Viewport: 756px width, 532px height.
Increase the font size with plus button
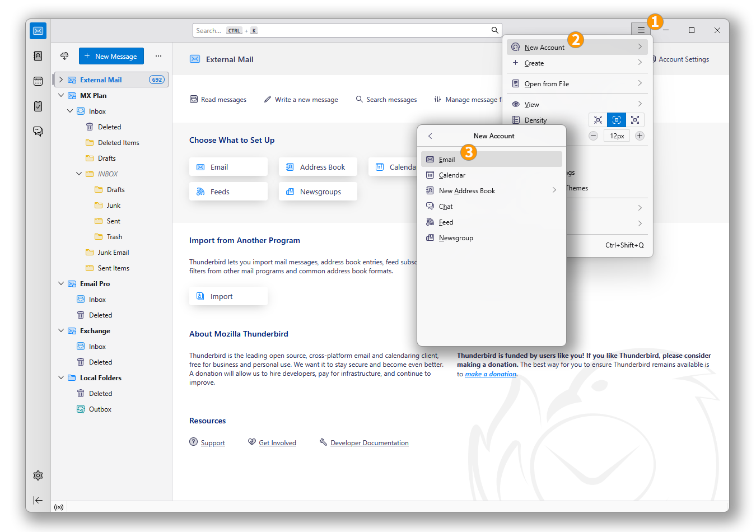(640, 136)
